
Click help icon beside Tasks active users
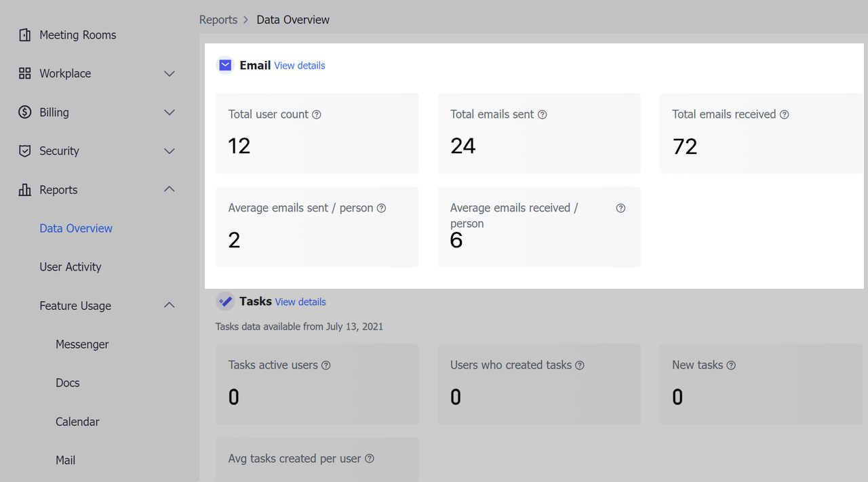[325, 365]
